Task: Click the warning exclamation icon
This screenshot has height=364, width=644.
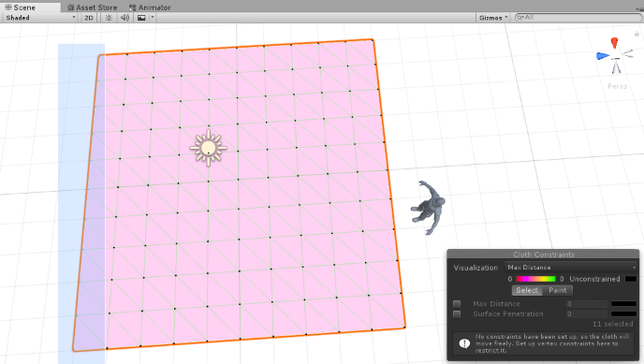Action: click(464, 343)
